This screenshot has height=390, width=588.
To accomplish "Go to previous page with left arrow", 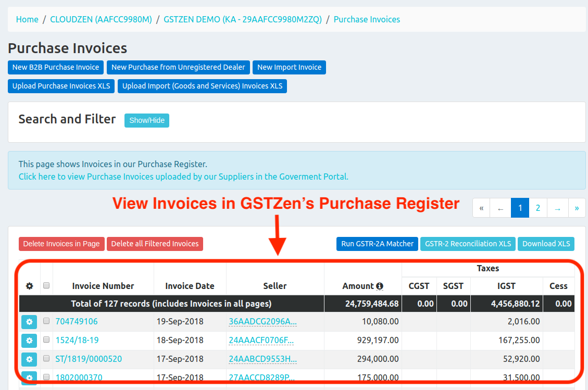I will coord(501,208).
